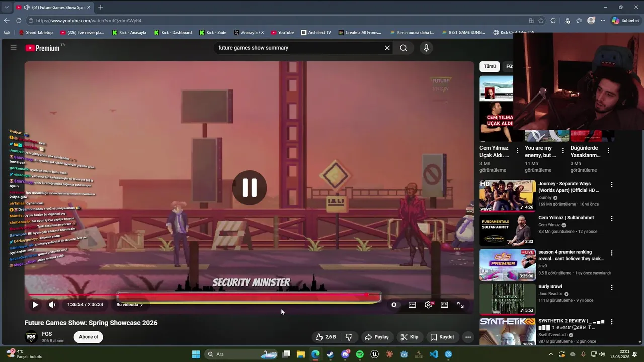Open Spotify from the taskbar
This screenshot has width=644, height=362.
point(360,354)
